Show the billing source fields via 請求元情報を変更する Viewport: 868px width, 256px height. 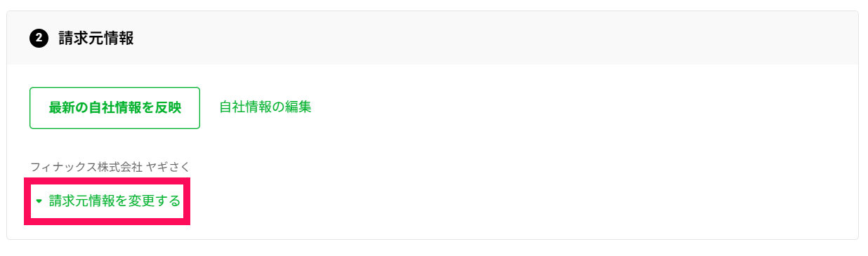click(x=107, y=201)
